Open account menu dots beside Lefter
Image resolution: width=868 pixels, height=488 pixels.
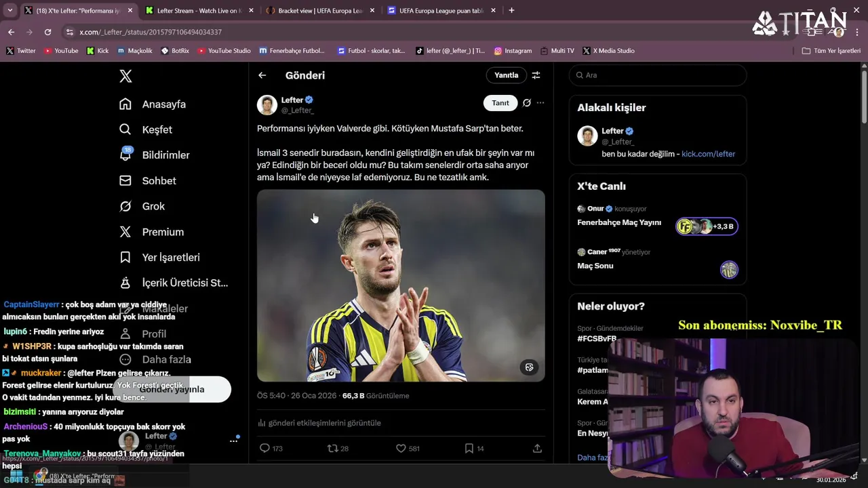[x=233, y=441]
